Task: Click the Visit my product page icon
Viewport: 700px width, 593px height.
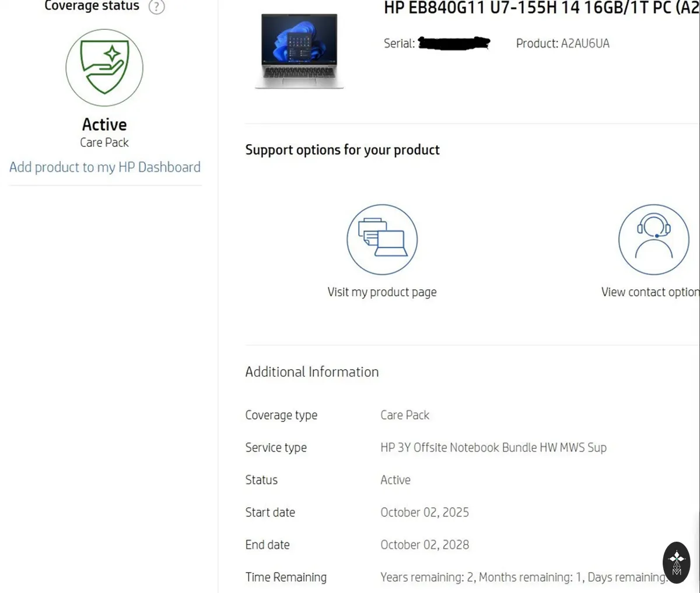Action: pos(382,239)
